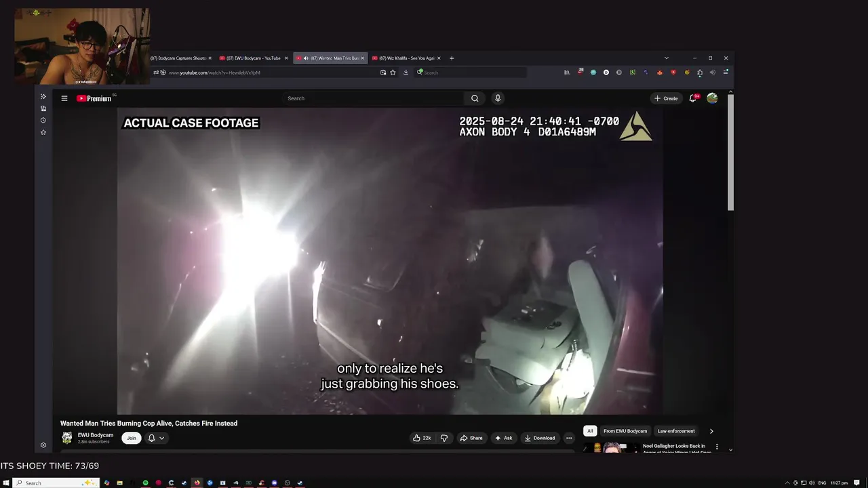Open a new browser tab with plus
Screen dimensions: 868x488
pos(452,58)
